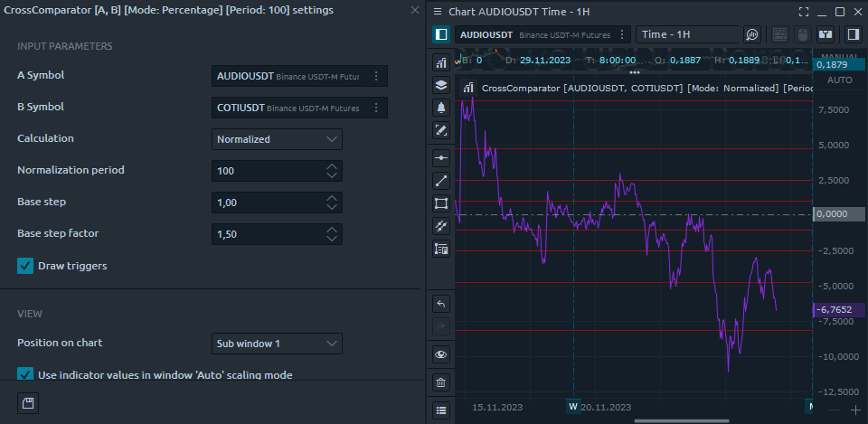
Task: Undo the last chart action
Action: (441, 304)
